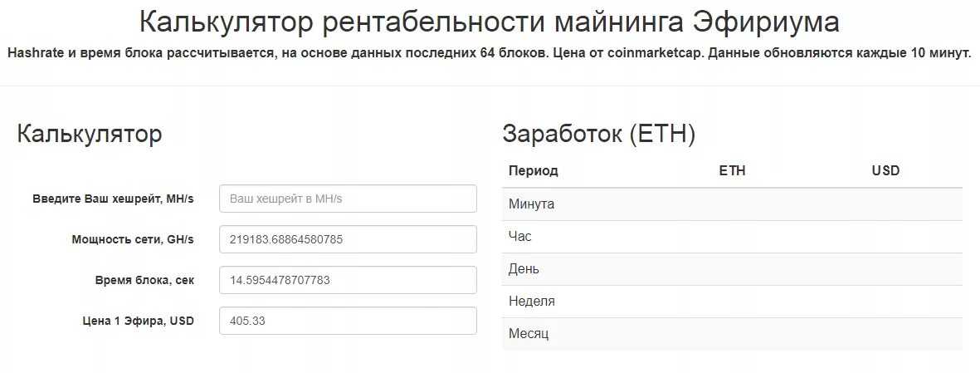
Task: Click the 'Период' column header
Action: (534, 170)
